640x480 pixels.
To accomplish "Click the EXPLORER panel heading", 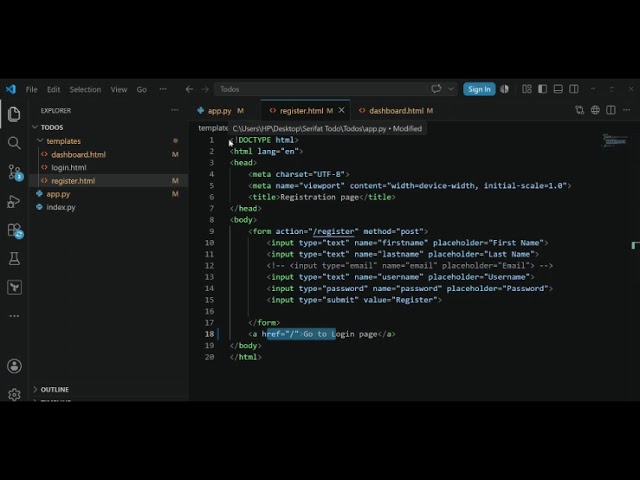I will [x=56, y=111].
